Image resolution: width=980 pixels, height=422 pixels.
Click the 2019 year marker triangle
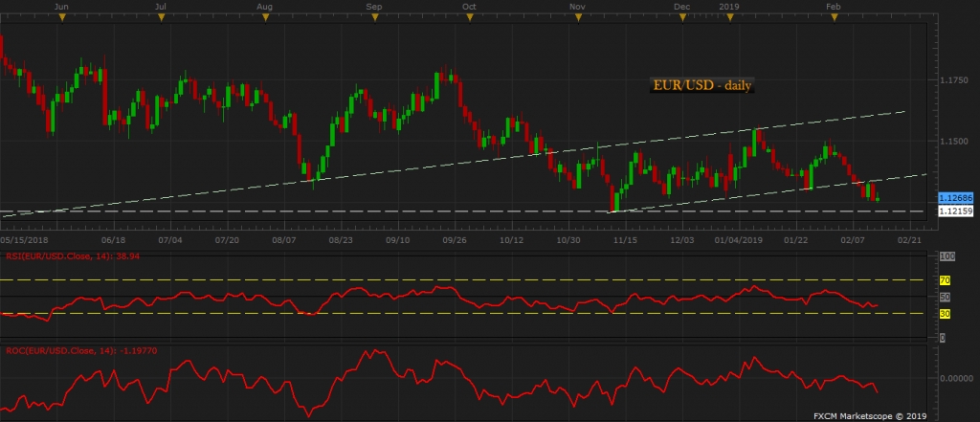pyautogui.click(x=729, y=17)
